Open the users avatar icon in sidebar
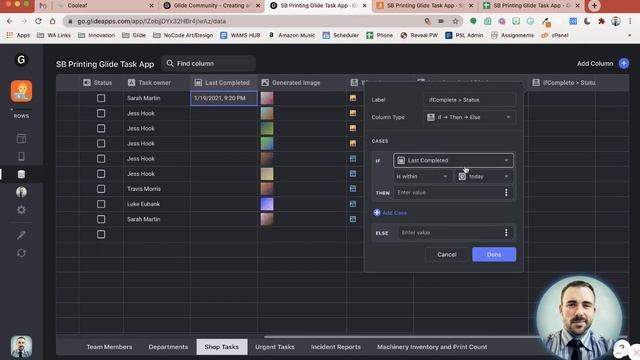640x360 pixels. (21, 192)
